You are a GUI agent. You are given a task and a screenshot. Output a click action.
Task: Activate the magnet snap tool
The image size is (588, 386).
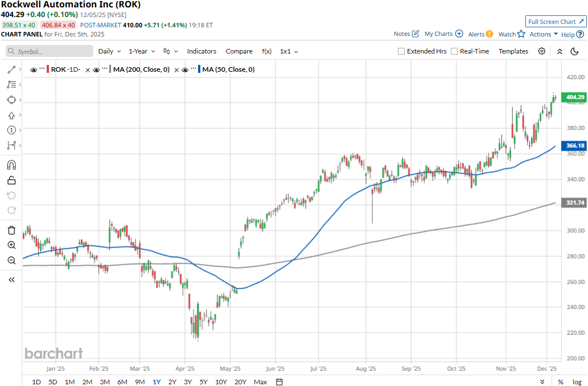click(x=11, y=165)
